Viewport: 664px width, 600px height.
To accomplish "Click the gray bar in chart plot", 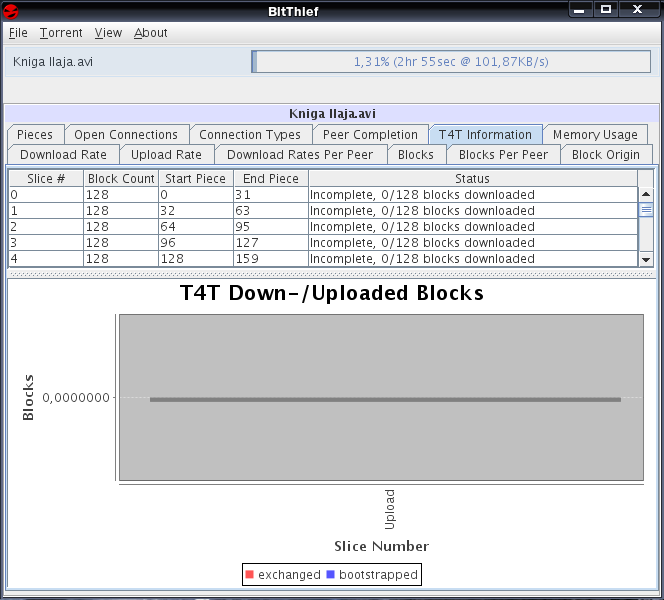I will [x=385, y=399].
